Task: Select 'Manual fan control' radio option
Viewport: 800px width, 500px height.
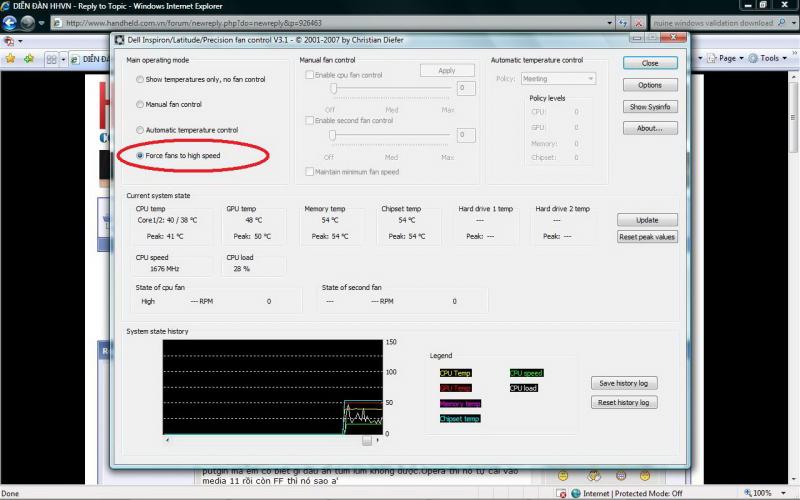Action: point(139,104)
